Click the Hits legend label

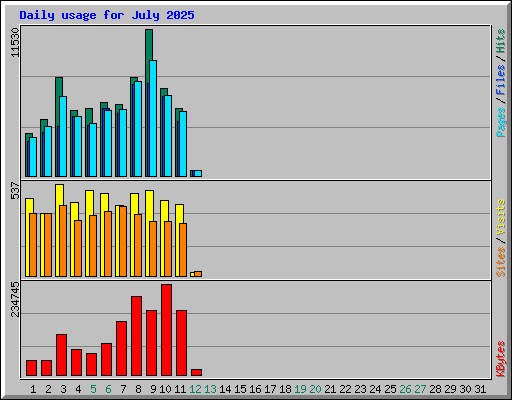point(501,41)
